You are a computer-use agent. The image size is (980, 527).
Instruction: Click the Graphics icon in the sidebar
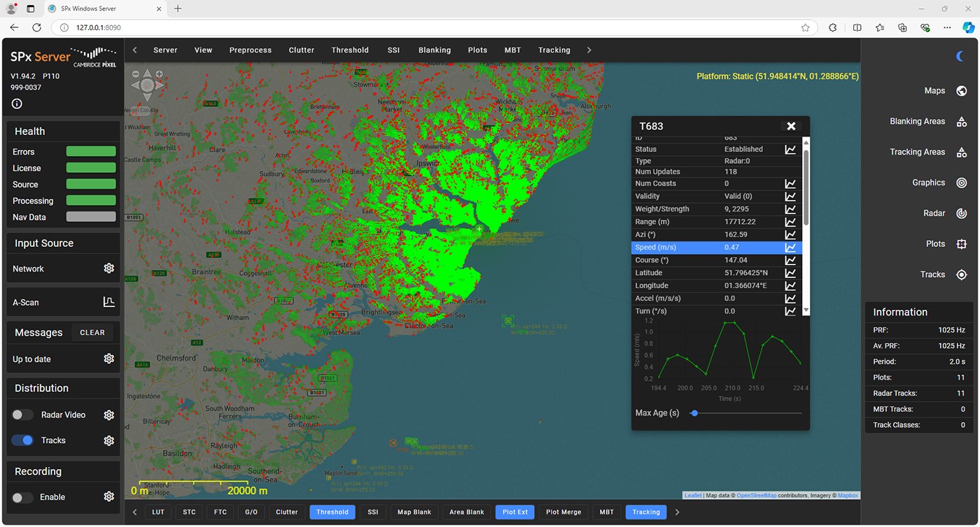(x=961, y=183)
